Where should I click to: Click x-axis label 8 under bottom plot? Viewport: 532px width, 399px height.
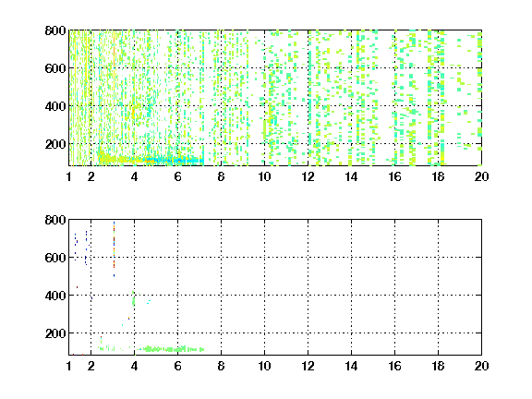(x=221, y=366)
